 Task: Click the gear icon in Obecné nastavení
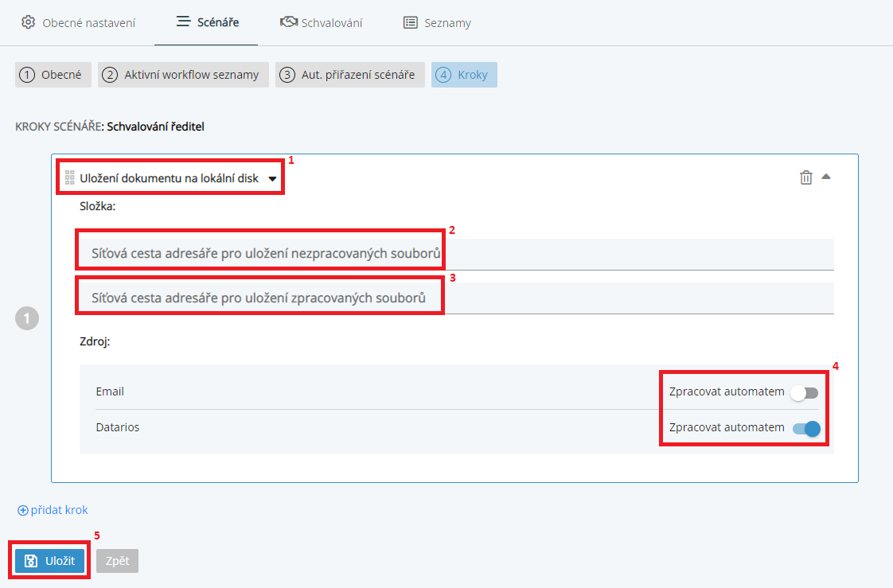pyautogui.click(x=28, y=22)
